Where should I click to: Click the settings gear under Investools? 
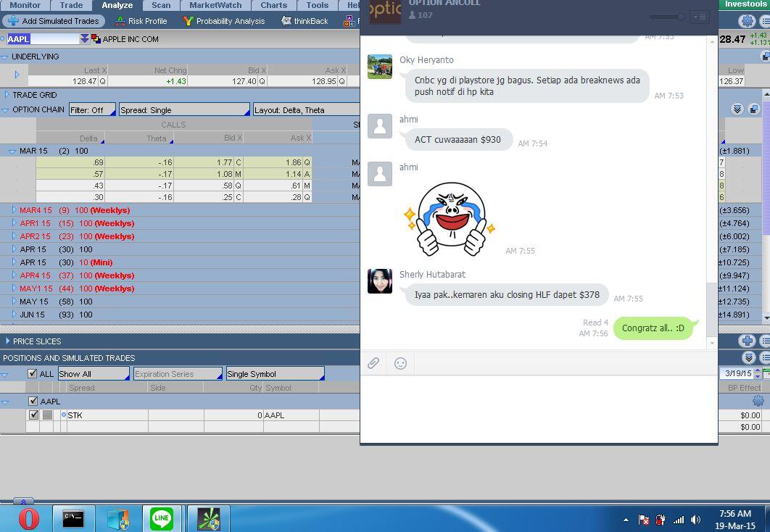pos(747,21)
